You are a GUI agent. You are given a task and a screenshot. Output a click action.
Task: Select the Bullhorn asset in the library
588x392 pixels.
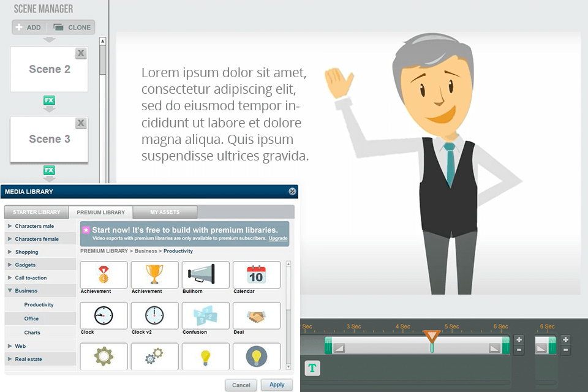click(205, 274)
